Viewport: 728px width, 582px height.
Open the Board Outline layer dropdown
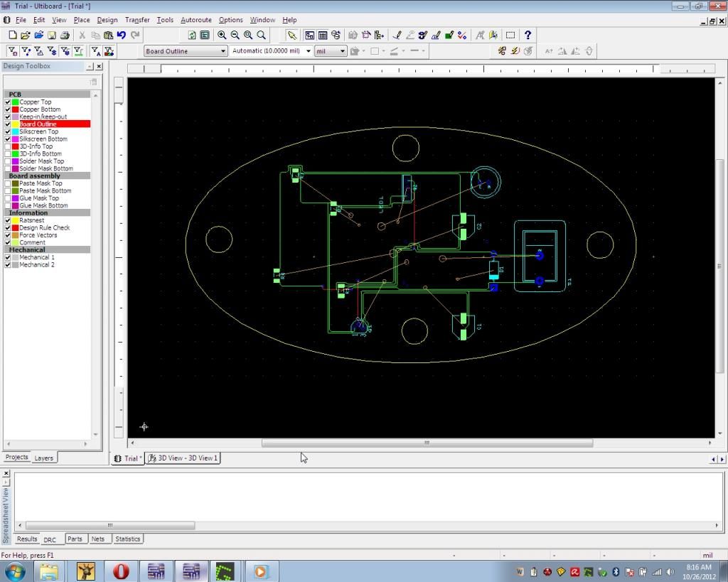(x=223, y=51)
